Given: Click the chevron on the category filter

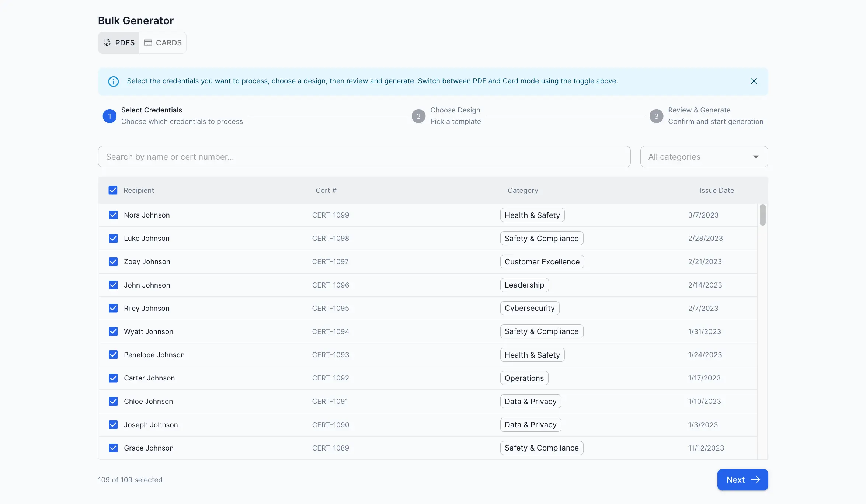Looking at the screenshot, I should (756, 157).
